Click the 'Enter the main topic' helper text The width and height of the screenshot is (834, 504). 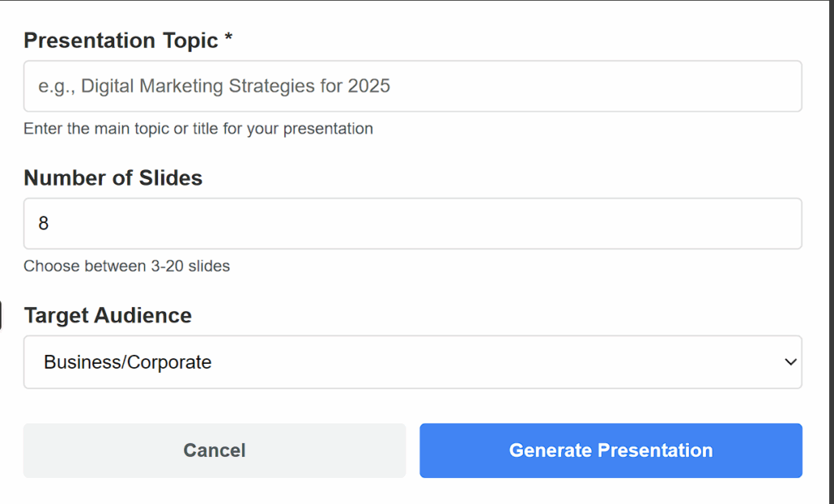(198, 129)
